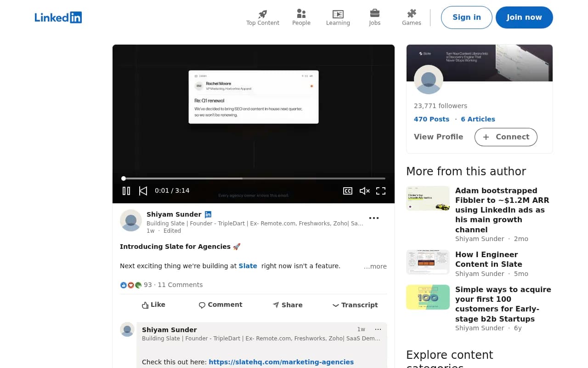Screen dimensions: 588x368
Task: Open 'How I Engineer Content in Slate' thumbnail
Action: pos(428,262)
